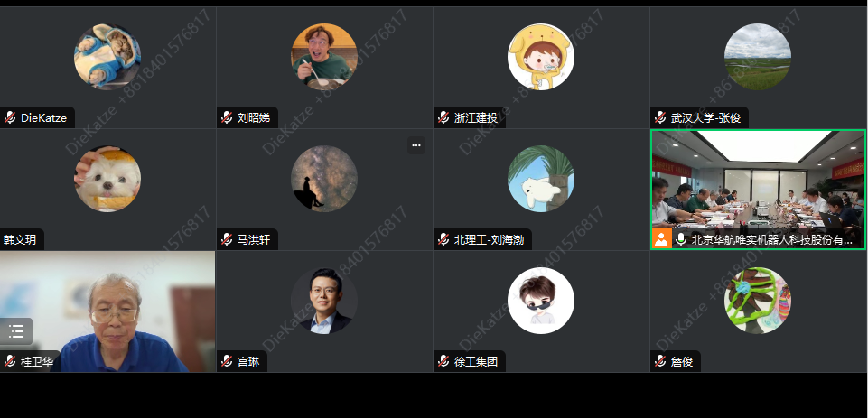This screenshot has height=418, width=868.
Task: Click muted mic icon beside 桂卫华
Action: tap(9, 361)
